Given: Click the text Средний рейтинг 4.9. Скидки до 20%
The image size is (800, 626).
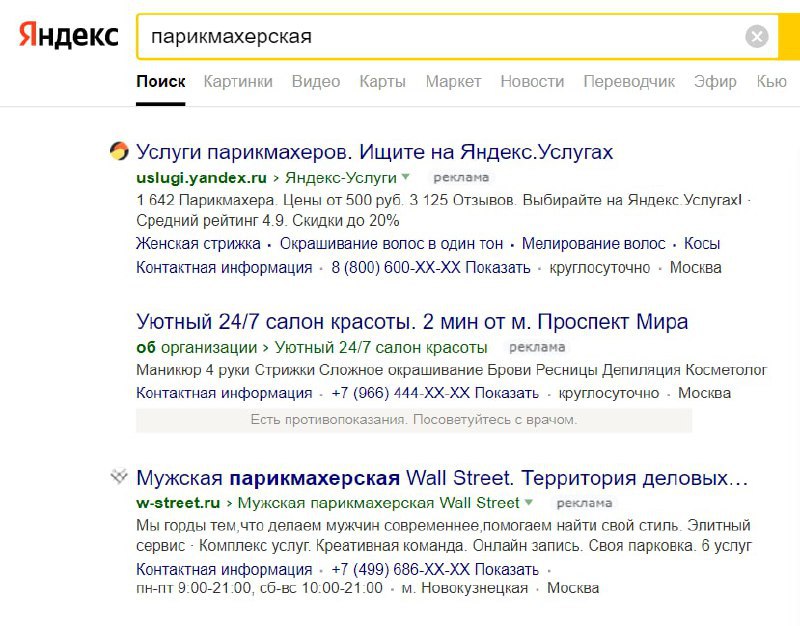Looking at the screenshot, I should (x=268, y=220).
